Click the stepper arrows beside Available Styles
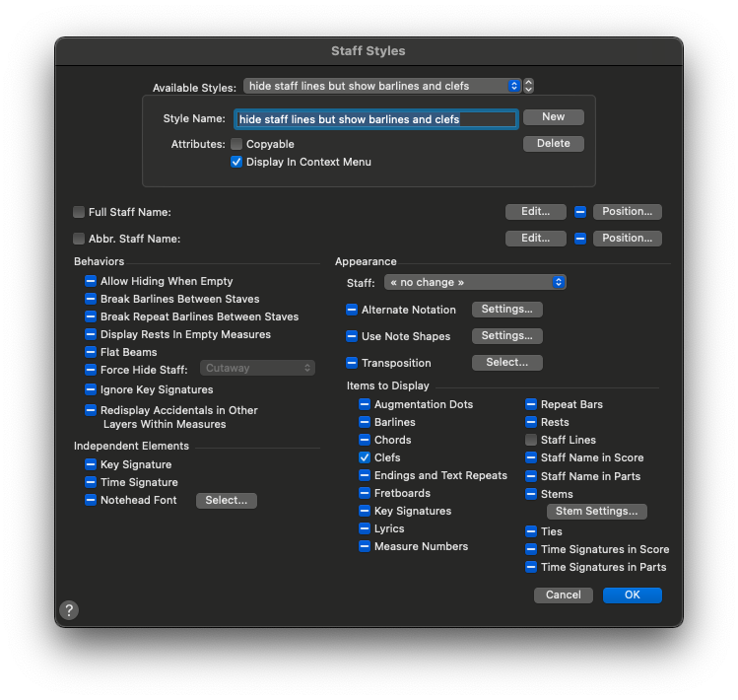The height and width of the screenshot is (700, 738). pos(529,86)
